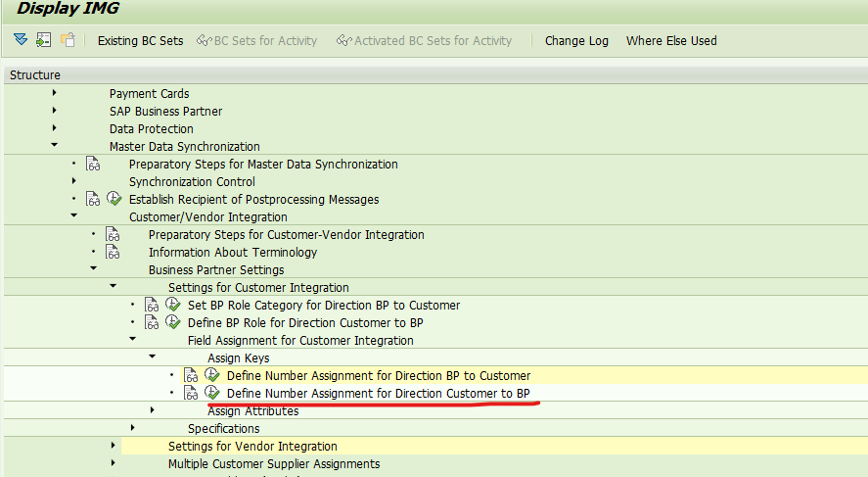Open Existing BC Sets

point(140,41)
